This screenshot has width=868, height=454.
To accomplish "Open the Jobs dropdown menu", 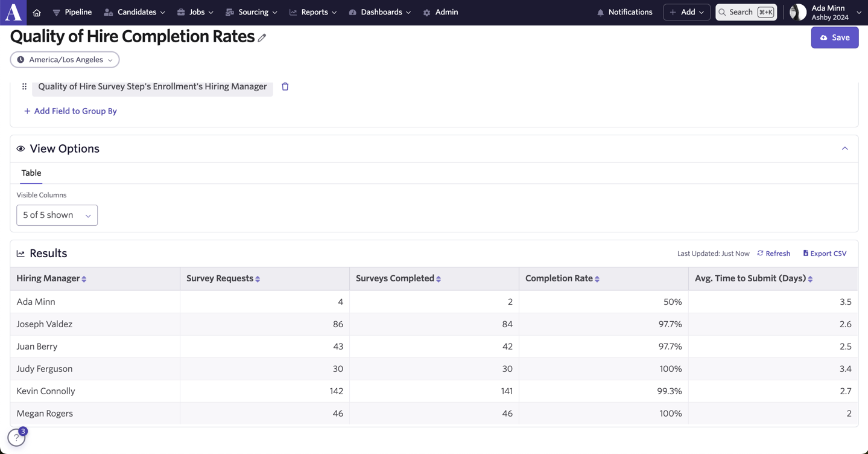I will coord(195,12).
